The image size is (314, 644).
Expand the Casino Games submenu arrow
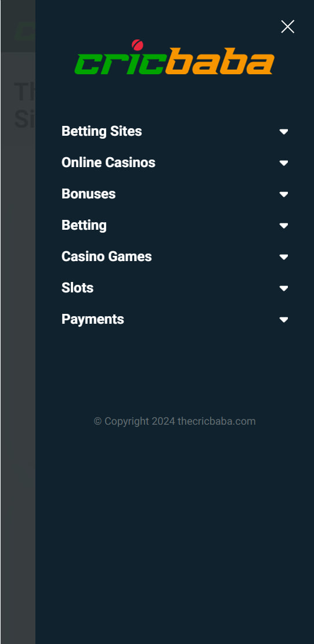tap(284, 256)
